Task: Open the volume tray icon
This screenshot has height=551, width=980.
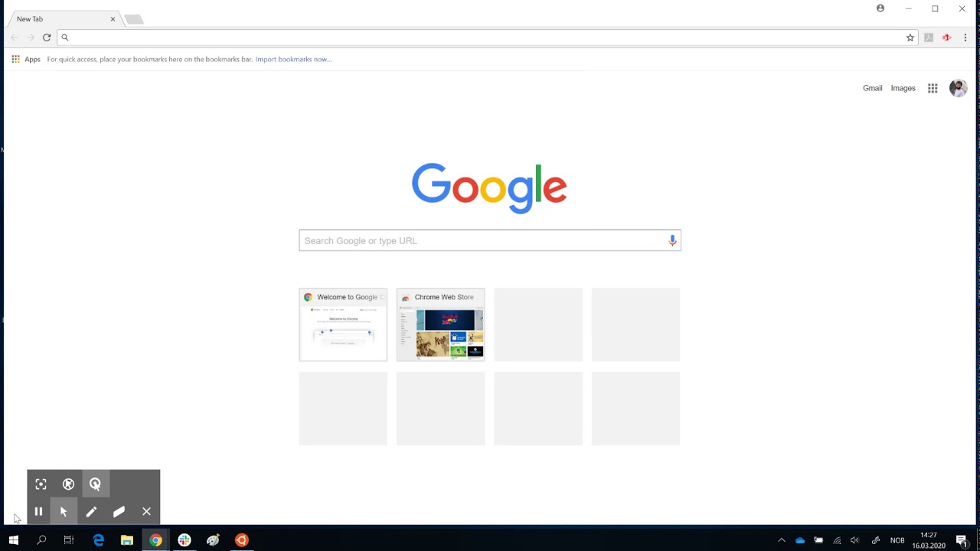Action: [855, 540]
